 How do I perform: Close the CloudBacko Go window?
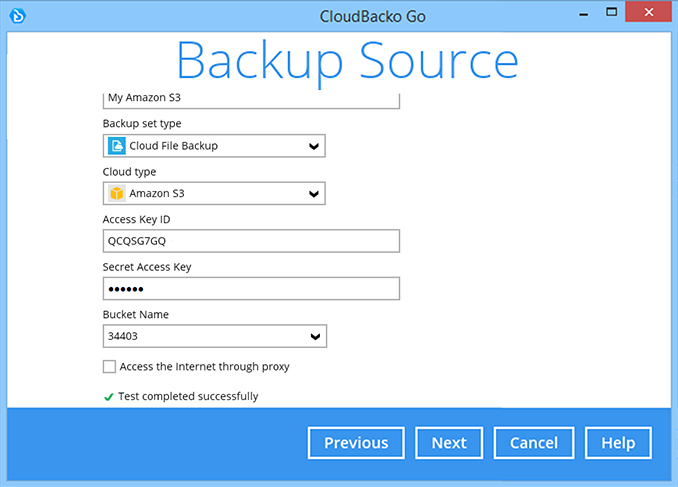[x=648, y=12]
